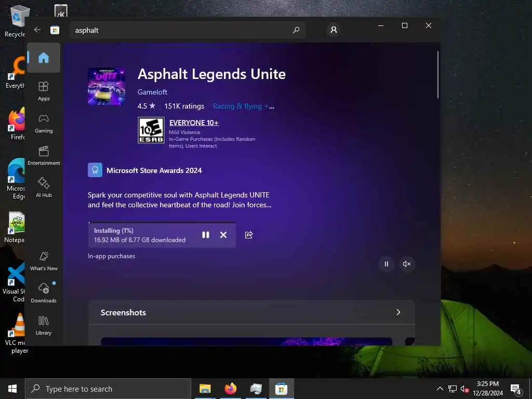Expand the Screenshots section chevron
The height and width of the screenshot is (399, 532).
[x=398, y=312]
